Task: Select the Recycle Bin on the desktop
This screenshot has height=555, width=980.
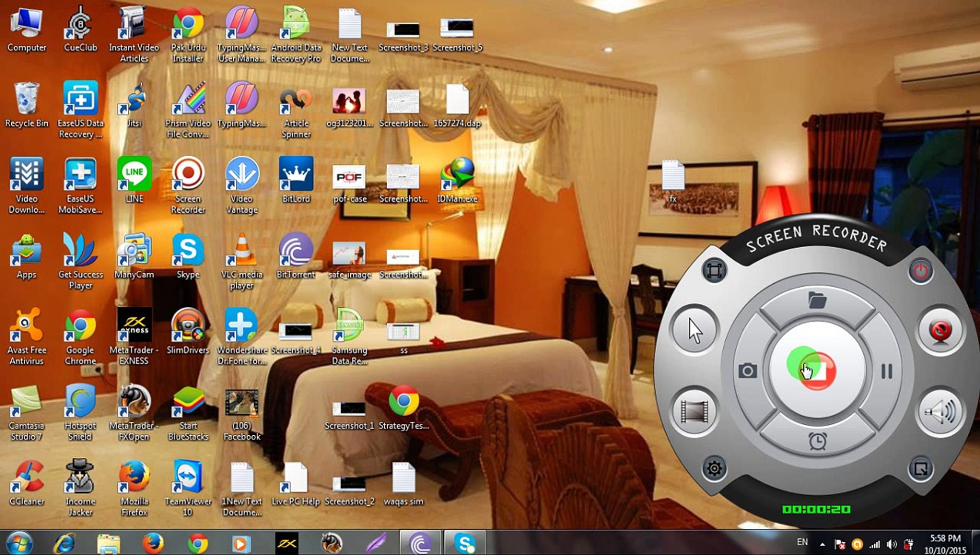Action: coord(26,105)
